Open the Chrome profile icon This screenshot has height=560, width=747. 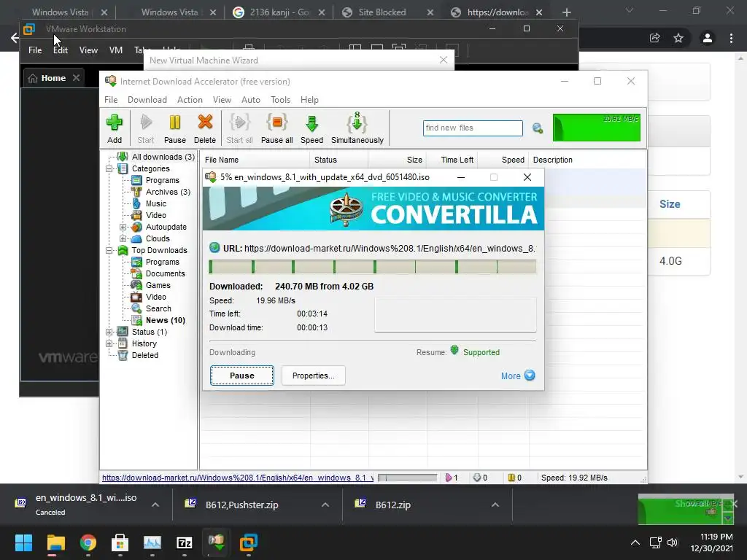[x=708, y=38]
